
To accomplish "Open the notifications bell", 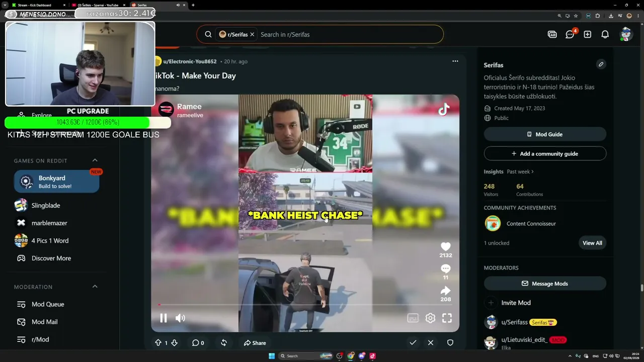I will pyautogui.click(x=605, y=34).
